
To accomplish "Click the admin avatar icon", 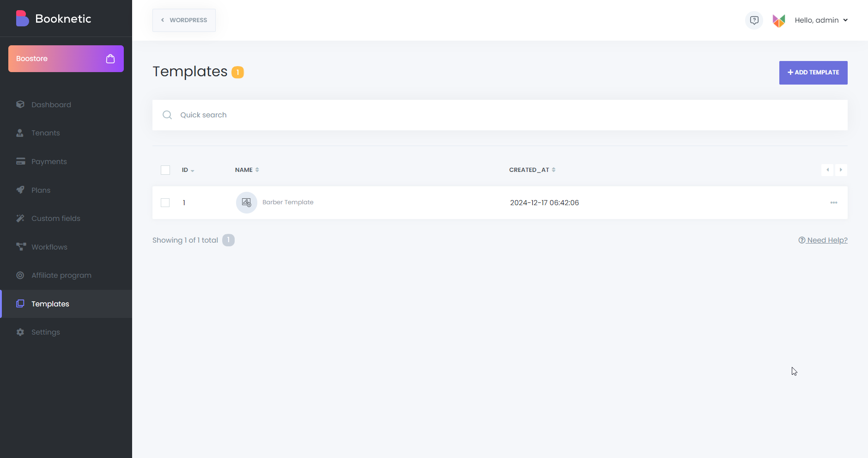I will (x=779, y=20).
